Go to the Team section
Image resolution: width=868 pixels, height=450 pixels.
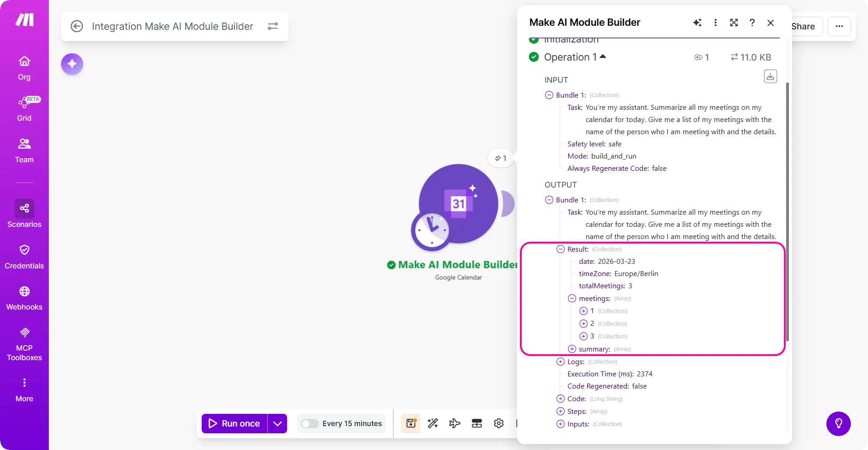click(x=24, y=151)
